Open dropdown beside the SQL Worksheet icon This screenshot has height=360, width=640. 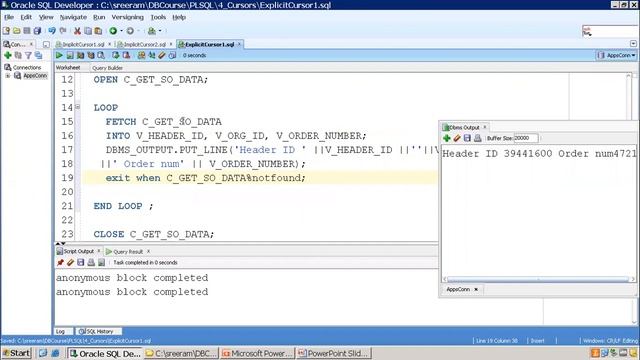pos(160,31)
